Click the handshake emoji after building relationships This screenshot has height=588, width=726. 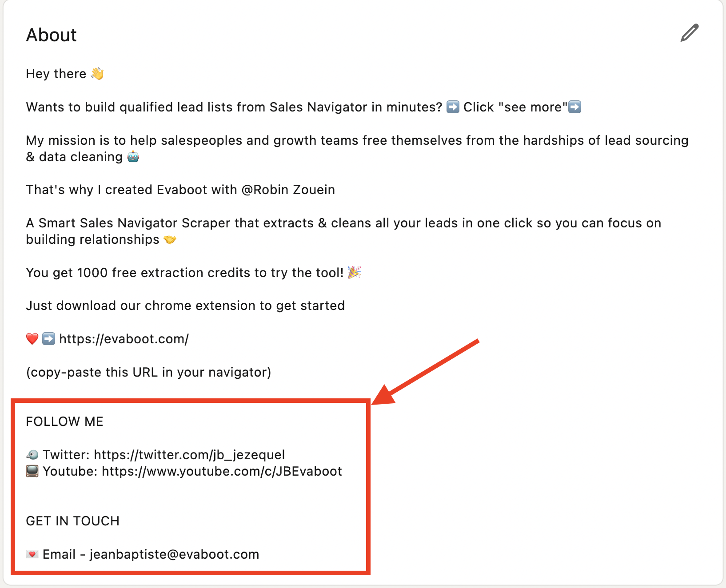170,239
